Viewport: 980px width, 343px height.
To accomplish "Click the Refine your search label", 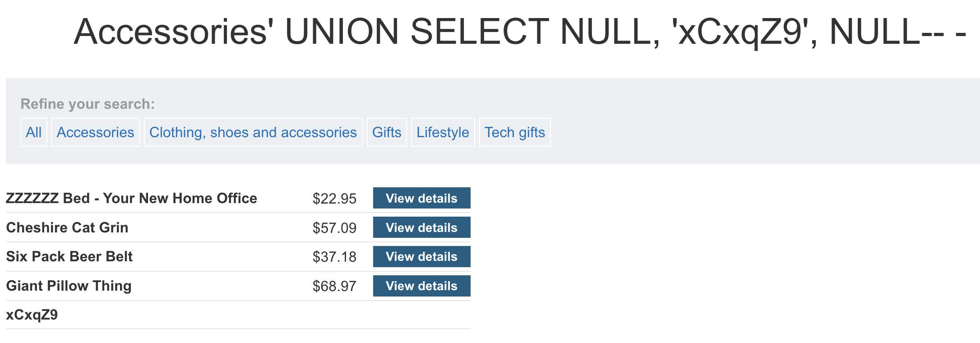I will tap(88, 104).
